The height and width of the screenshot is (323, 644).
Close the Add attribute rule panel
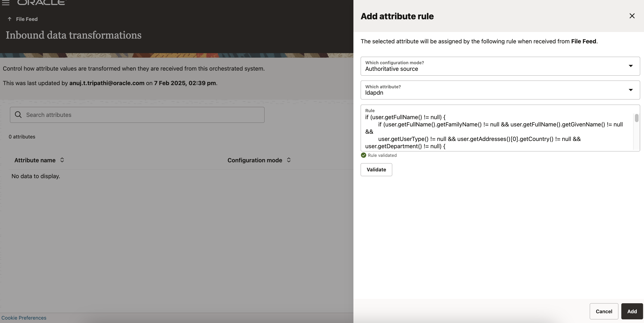pos(632,16)
